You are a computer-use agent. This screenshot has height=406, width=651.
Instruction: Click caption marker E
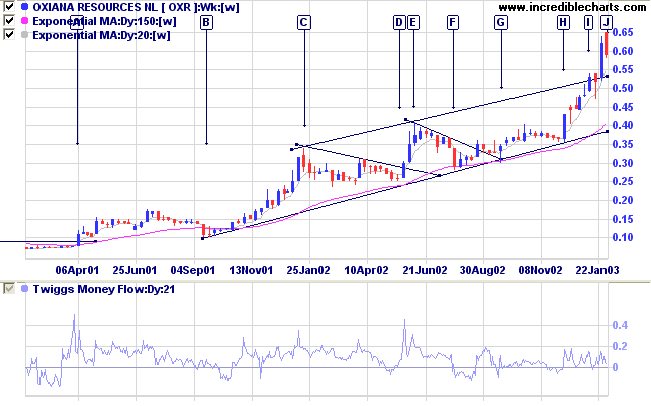click(413, 22)
